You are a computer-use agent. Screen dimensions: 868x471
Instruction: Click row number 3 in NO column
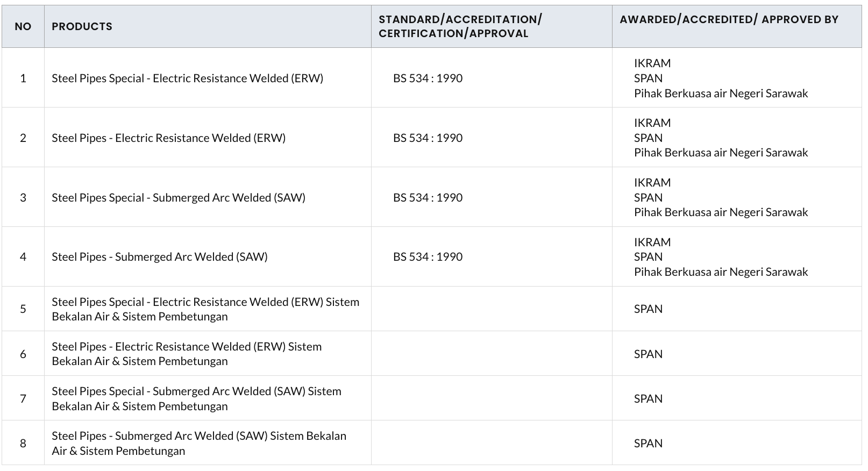pos(23,198)
